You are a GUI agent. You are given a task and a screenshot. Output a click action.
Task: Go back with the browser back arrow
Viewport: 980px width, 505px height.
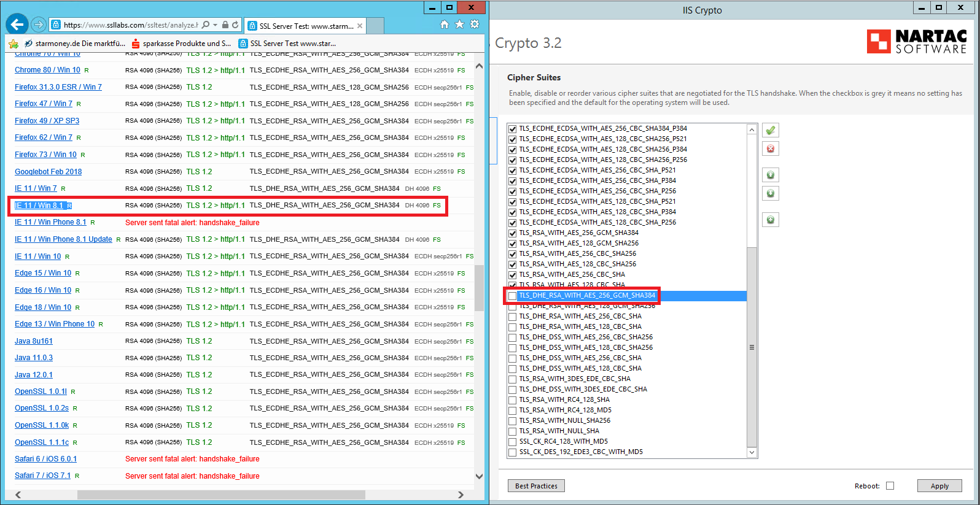point(17,25)
